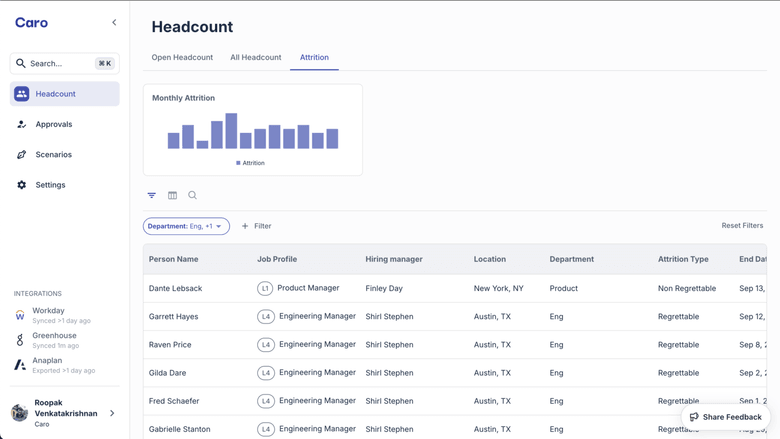This screenshot has height=439, width=780.
Task: Toggle the Attrition legend in chart
Action: [250, 163]
